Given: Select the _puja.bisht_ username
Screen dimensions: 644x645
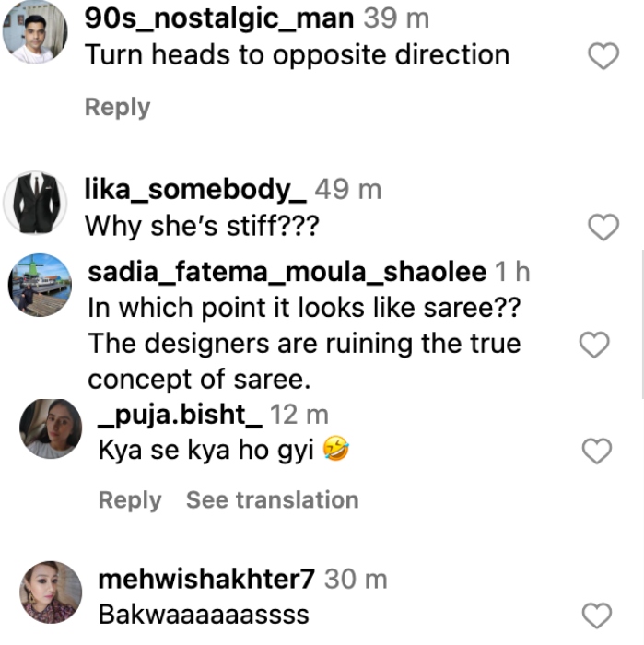Looking at the screenshot, I should 180,416.
